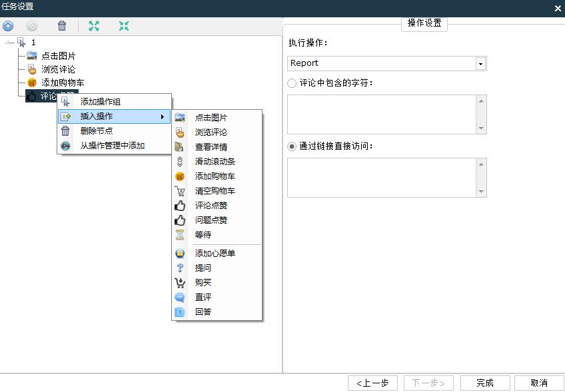Viewport: 565px width, 392px height.
Task: Select 提问 text in the insert submenu
Action: (203, 268)
